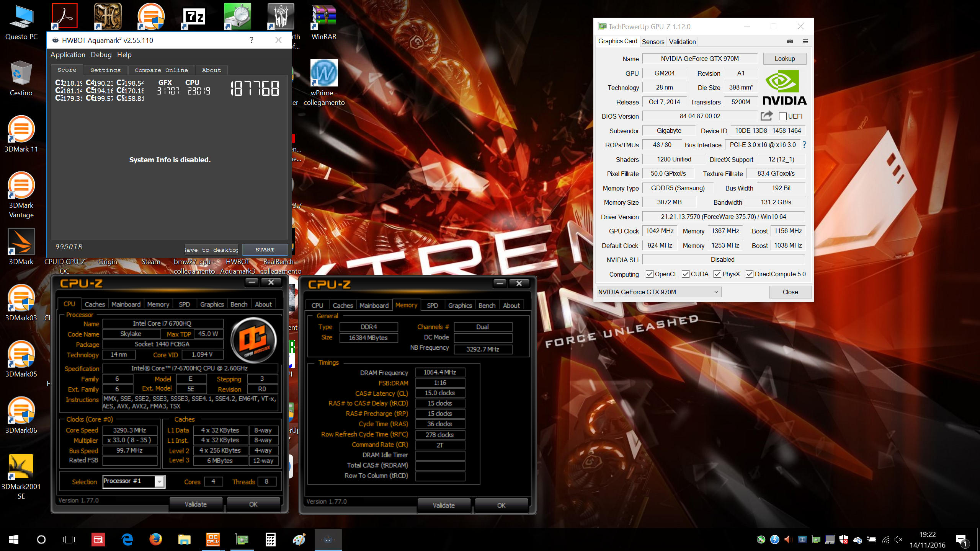Screen dimensions: 980x551
Task: Switch to Compare Online tab
Action: tap(161, 70)
